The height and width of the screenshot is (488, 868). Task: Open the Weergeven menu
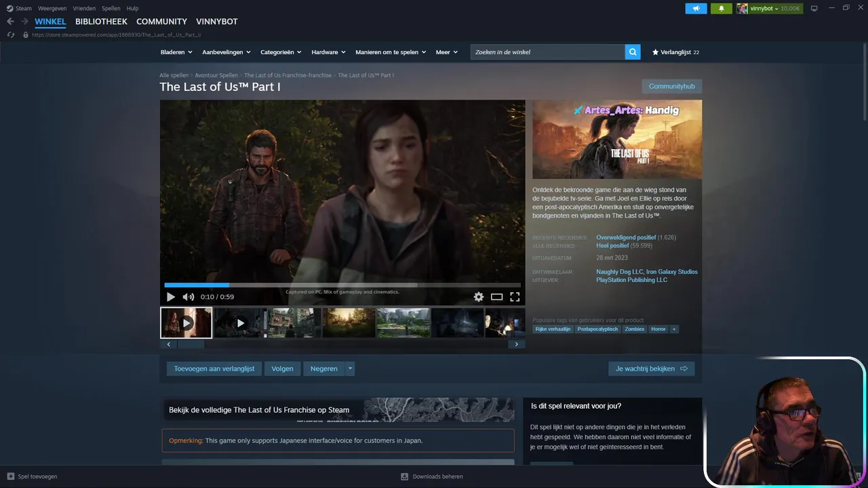[x=52, y=8]
